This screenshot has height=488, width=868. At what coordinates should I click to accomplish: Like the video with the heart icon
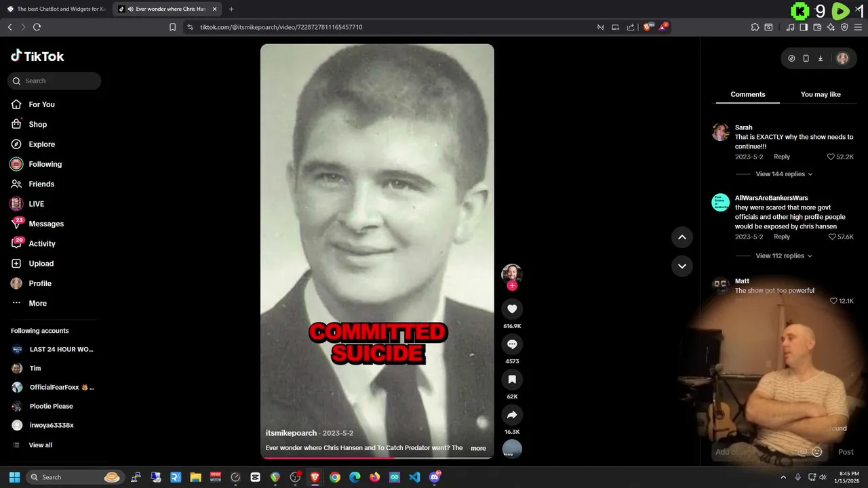(512, 309)
